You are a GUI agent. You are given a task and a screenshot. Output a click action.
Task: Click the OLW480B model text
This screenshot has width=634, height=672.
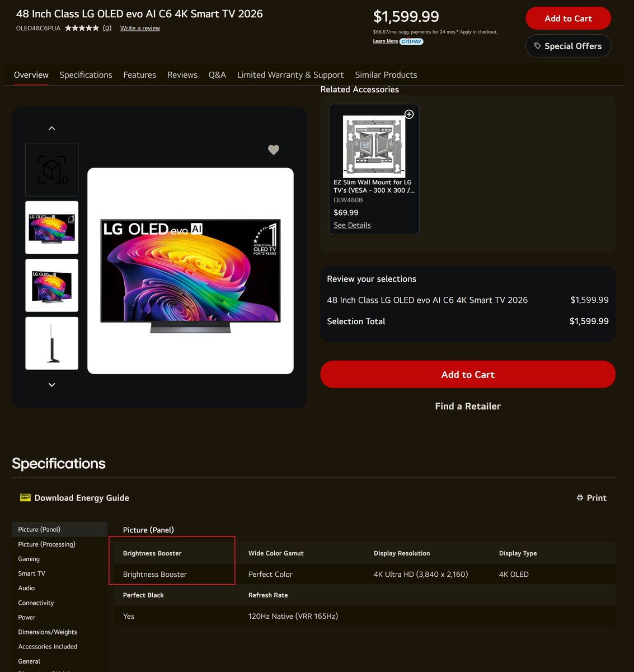coord(348,200)
